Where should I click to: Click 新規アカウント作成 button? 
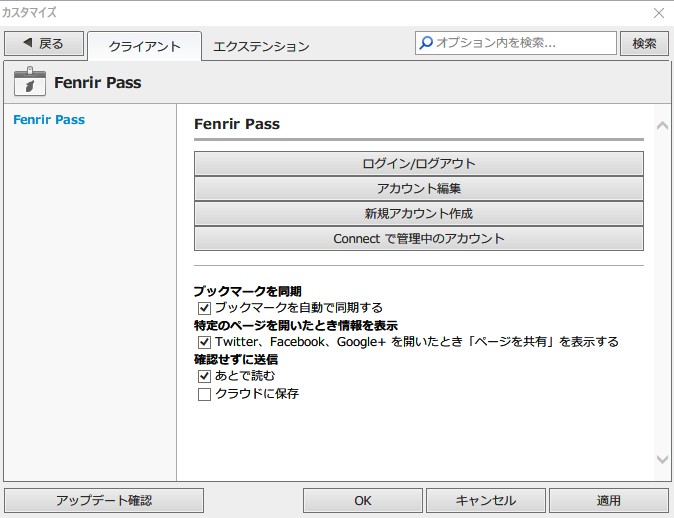point(419,213)
